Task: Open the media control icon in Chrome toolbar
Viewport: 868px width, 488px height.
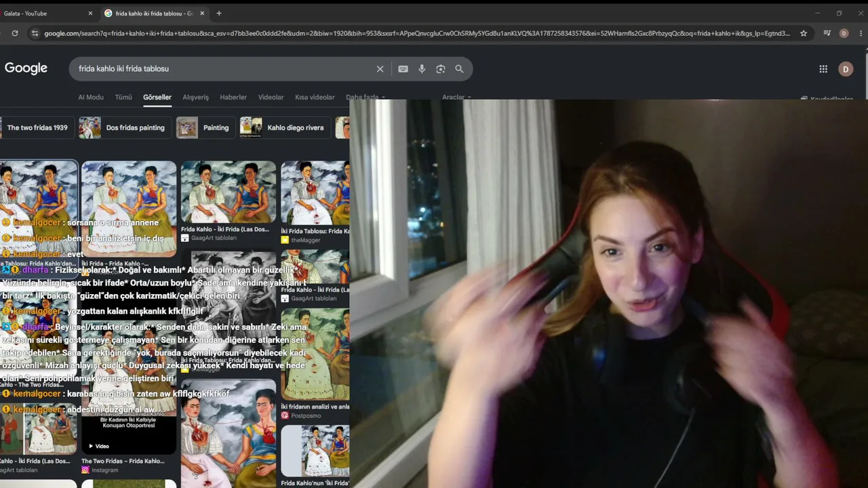Action: [827, 33]
